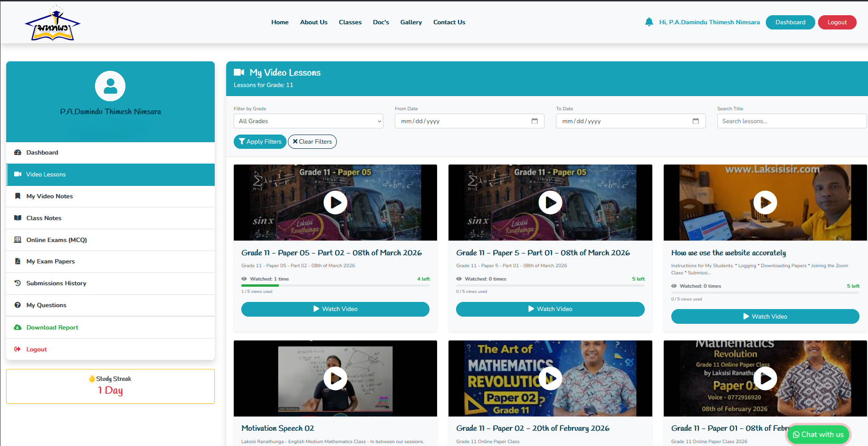
Task: Click the profile avatar icon
Action: 110,86
